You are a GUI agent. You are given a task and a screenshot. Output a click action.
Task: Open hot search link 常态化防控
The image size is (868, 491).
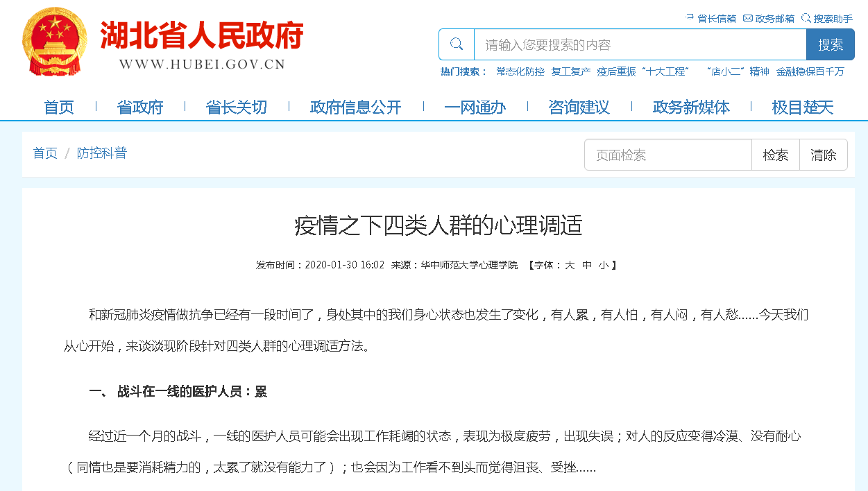520,71
